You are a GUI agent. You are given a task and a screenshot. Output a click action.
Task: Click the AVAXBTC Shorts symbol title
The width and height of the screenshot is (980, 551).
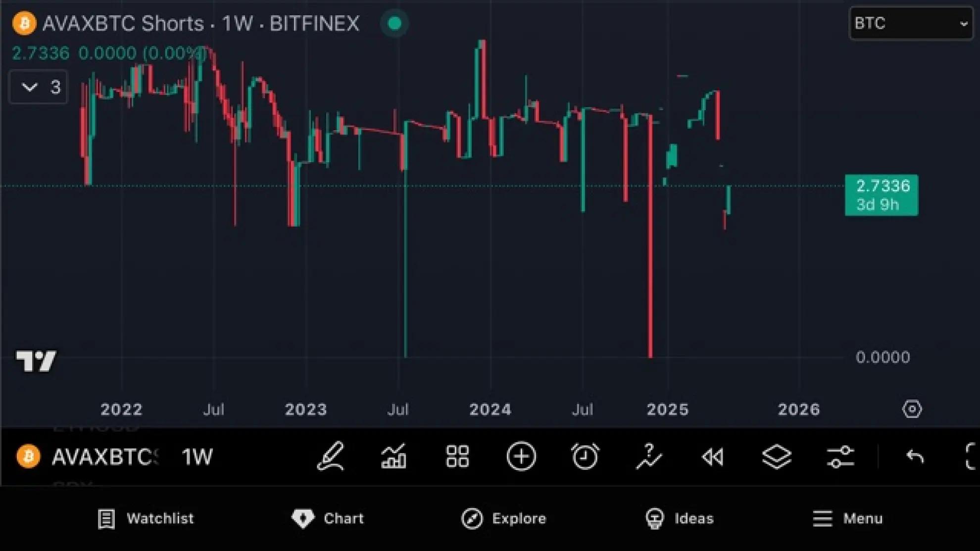[123, 23]
